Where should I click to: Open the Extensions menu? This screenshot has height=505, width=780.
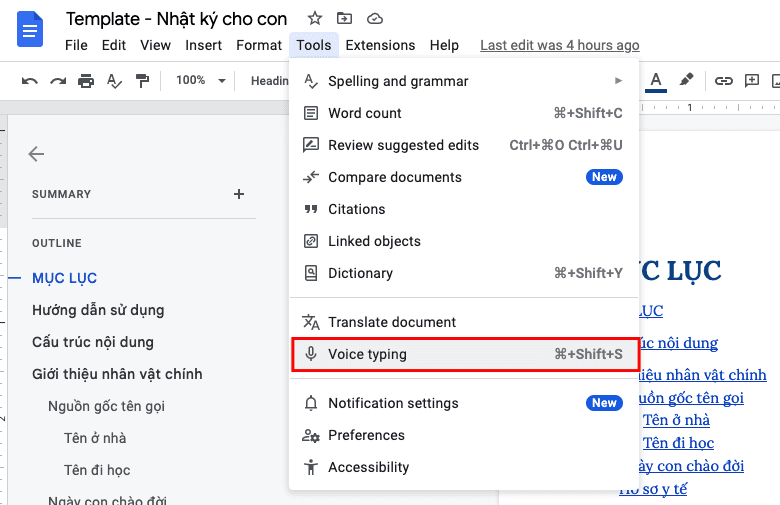(381, 45)
